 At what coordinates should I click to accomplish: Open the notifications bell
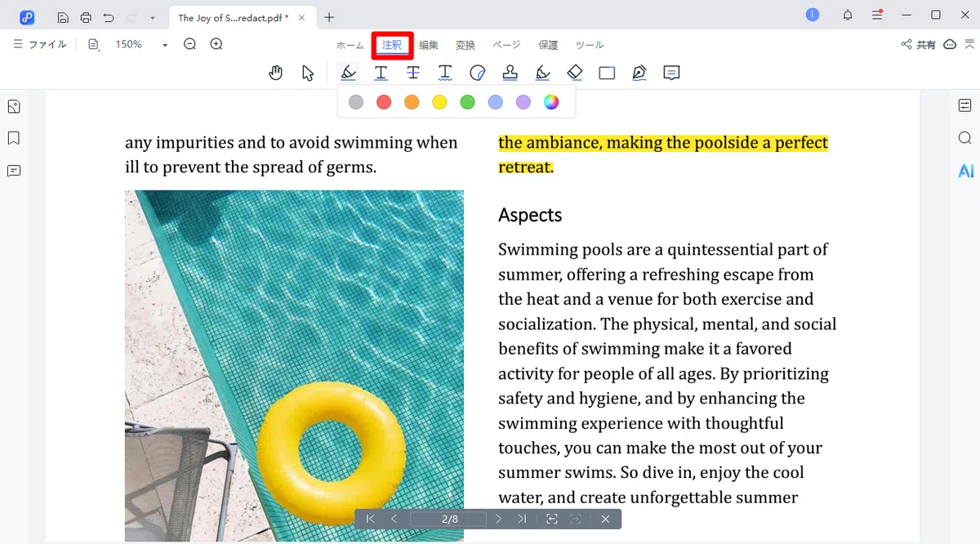(848, 15)
